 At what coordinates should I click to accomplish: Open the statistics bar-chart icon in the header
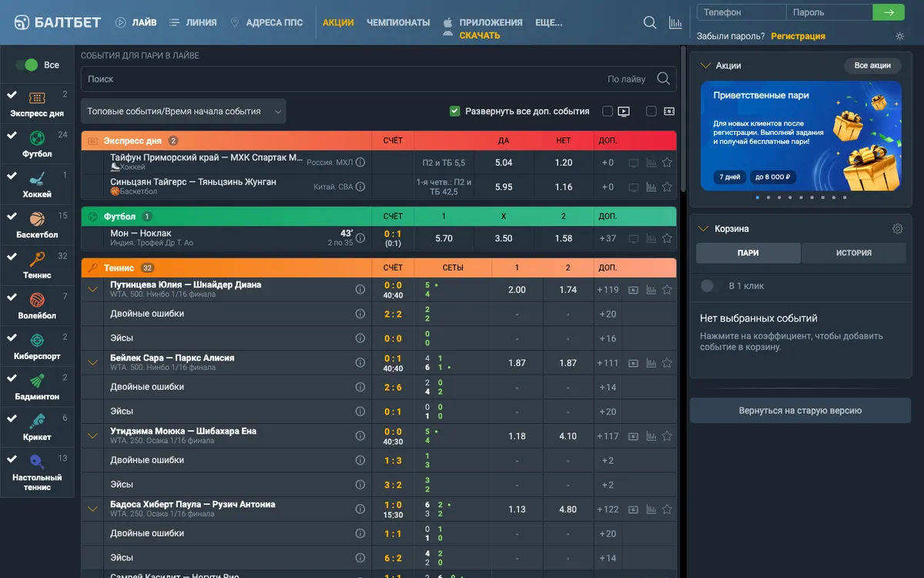(x=675, y=22)
